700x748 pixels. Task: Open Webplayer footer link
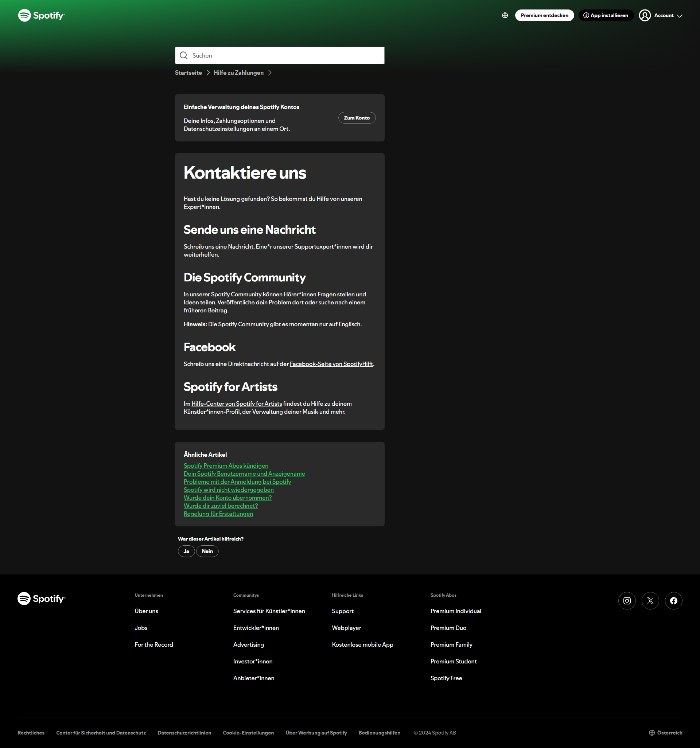click(x=347, y=628)
